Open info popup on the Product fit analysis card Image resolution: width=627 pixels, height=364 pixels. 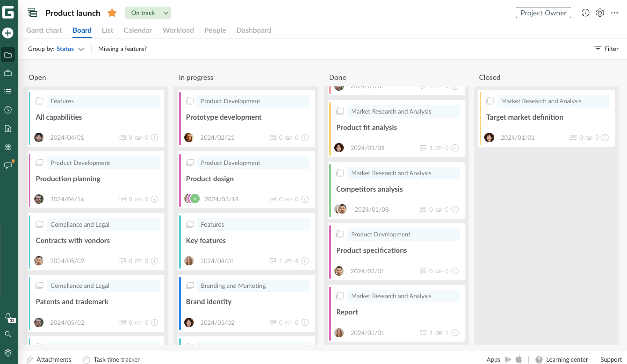tap(455, 148)
